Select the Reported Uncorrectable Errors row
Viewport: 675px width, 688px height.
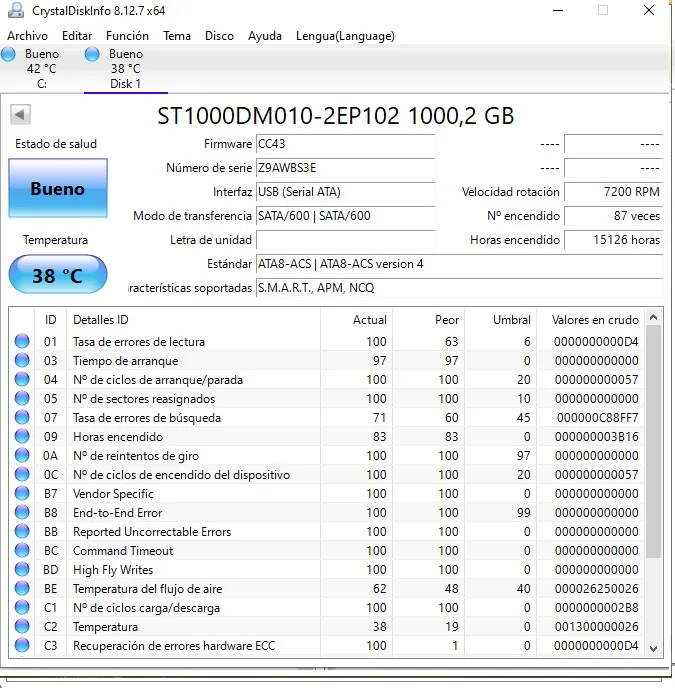pos(327,532)
